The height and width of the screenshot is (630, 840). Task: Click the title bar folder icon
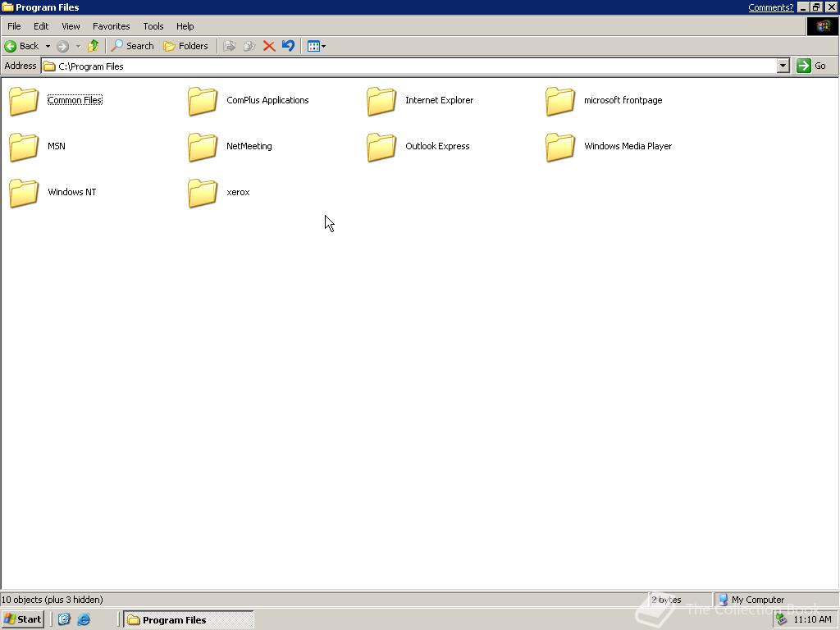(7, 7)
